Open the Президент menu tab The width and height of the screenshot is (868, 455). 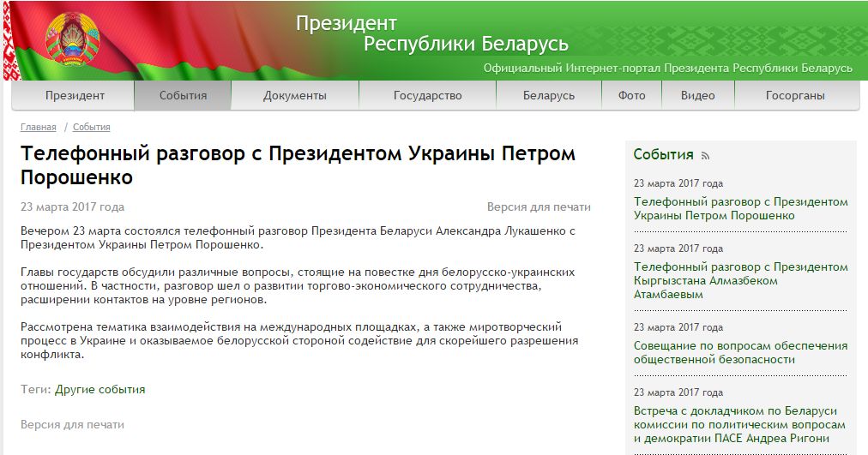click(x=75, y=96)
